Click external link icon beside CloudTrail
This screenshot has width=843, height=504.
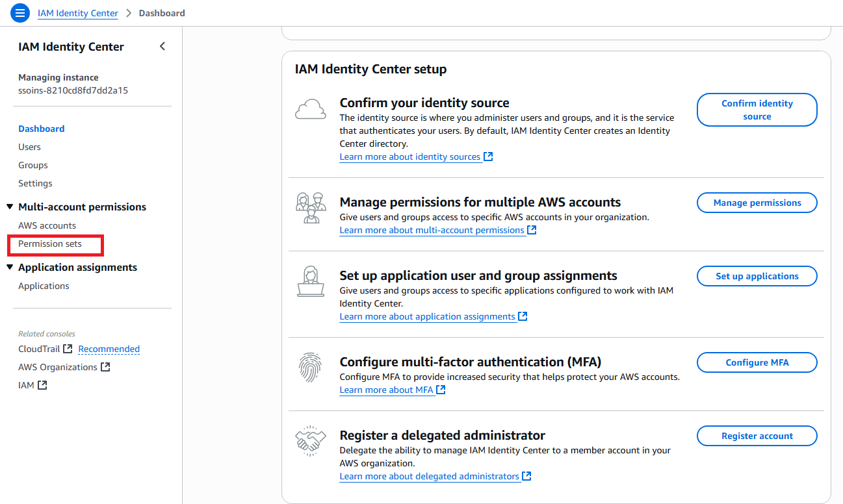point(68,349)
